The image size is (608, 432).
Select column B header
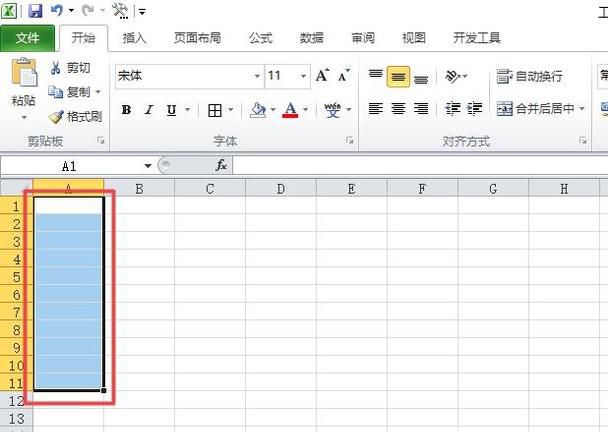(139, 189)
